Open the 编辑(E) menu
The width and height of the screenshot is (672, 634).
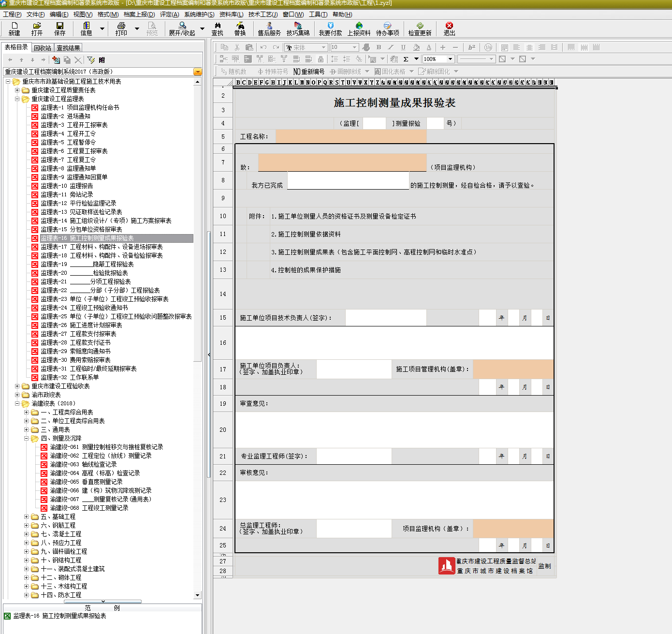point(59,15)
